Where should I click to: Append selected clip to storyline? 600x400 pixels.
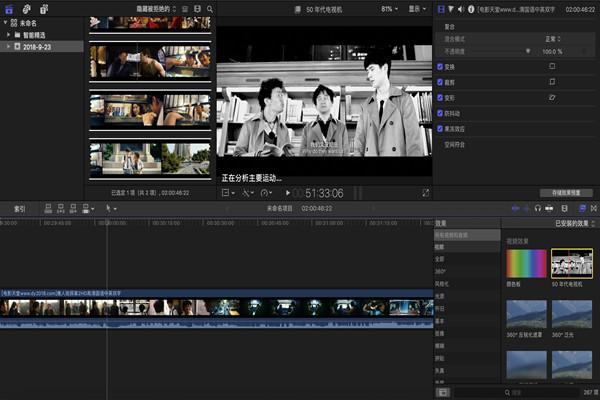73,208
